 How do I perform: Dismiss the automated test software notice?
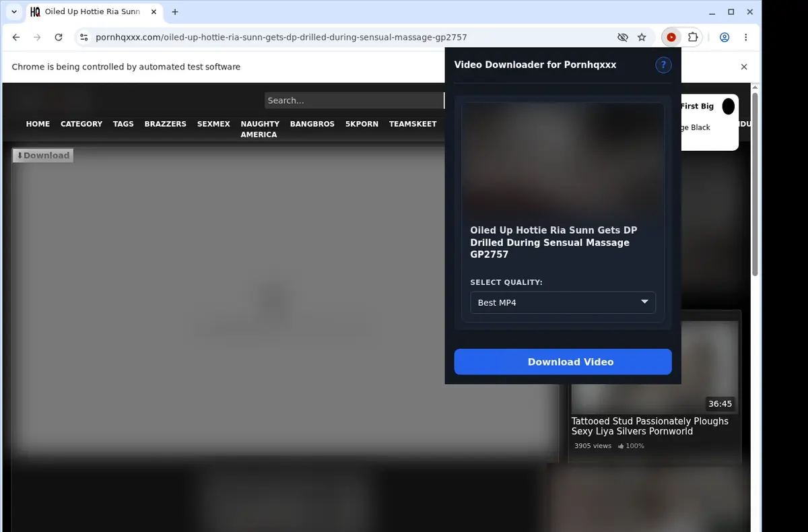744,67
